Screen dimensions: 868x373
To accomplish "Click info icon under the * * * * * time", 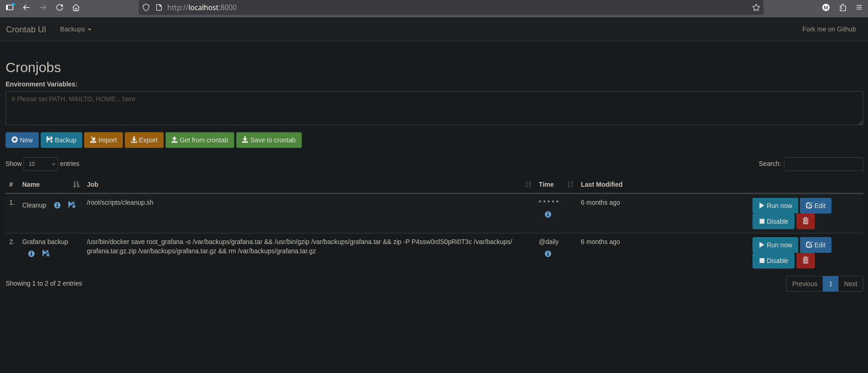I will [x=548, y=214].
